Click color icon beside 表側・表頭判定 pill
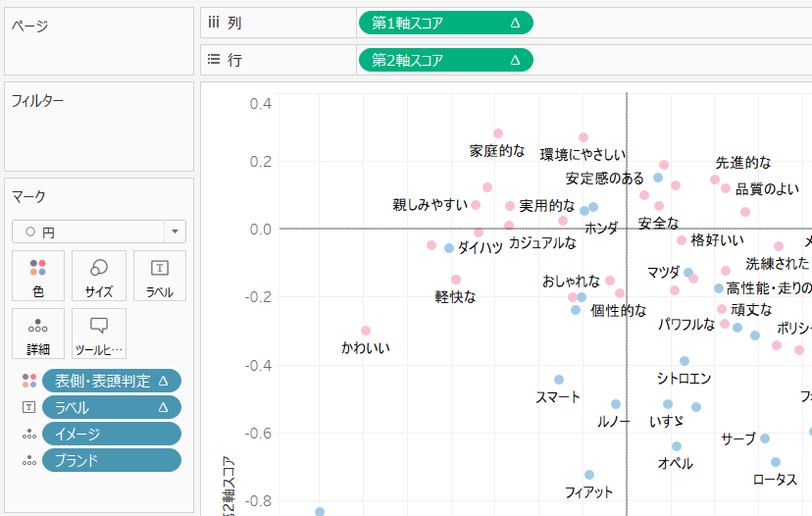Screen dimensions: 812x516 click(29, 381)
